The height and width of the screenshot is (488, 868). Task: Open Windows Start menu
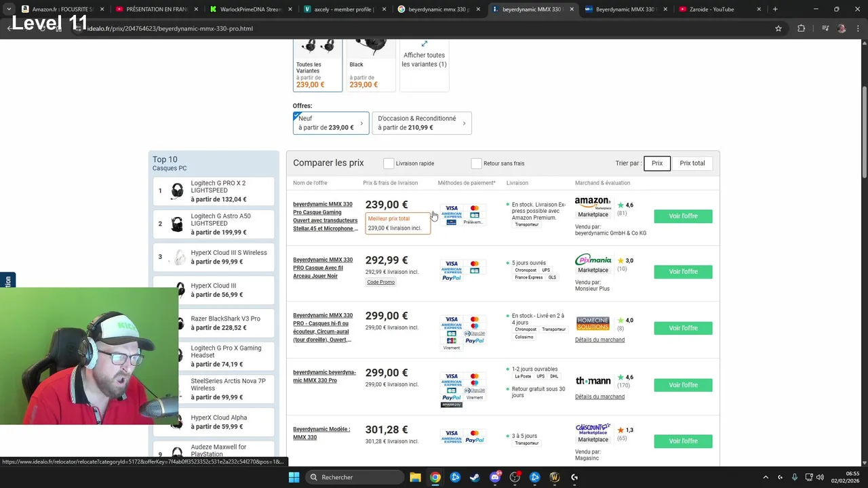294,477
